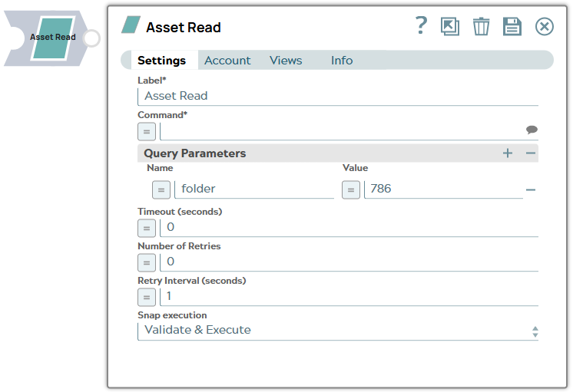Open the help question mark icon

421,25
